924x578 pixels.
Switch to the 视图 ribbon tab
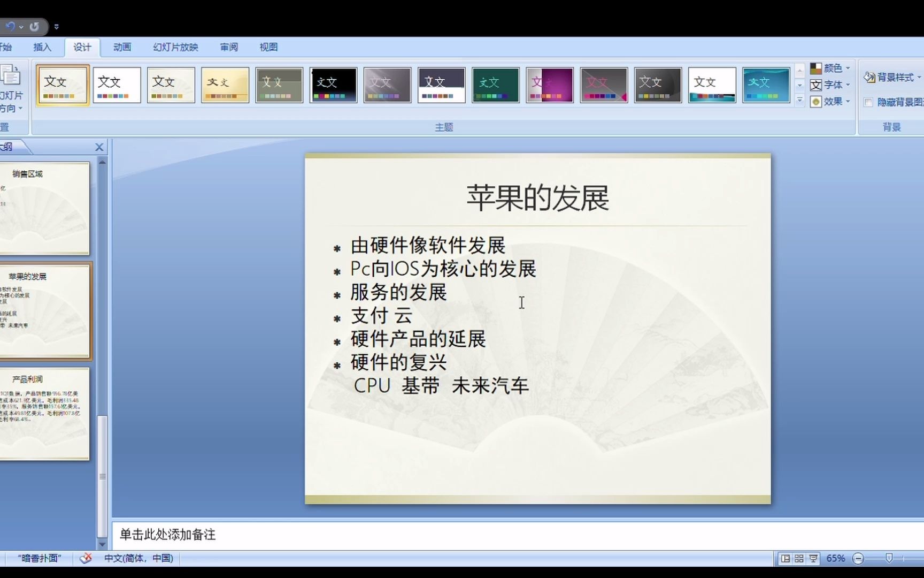(x=268, y=47)
